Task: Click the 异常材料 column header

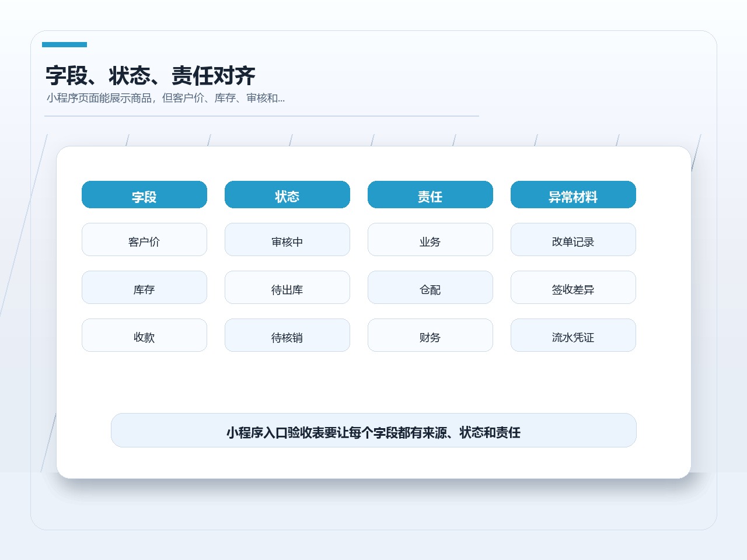Action: pyautogui.click(x=573, y=195)
